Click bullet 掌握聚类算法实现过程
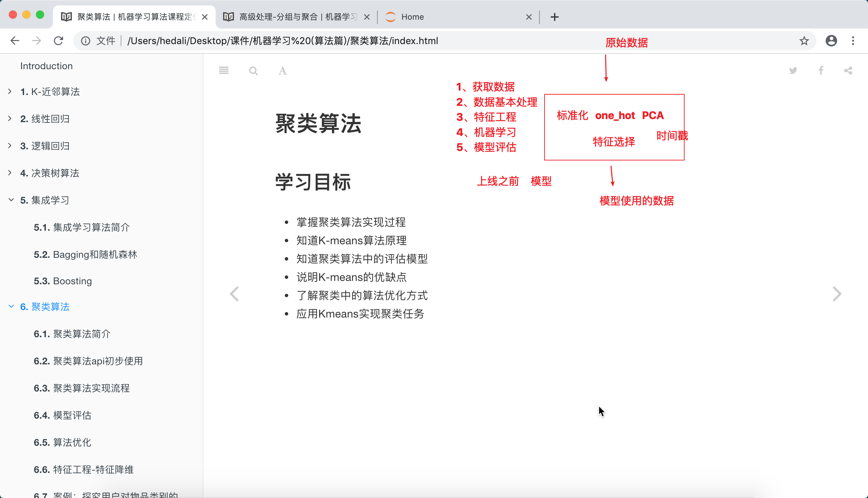The height and width of the screenshot is (498, 868). pyautogui.click(x=351, y=222)
